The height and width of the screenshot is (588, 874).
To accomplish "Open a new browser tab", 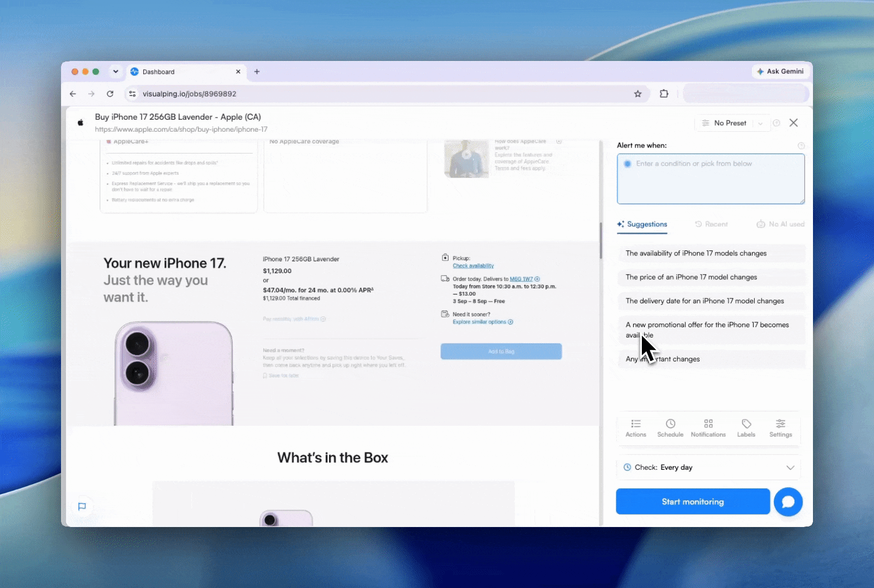I will (x=257, y=71).
